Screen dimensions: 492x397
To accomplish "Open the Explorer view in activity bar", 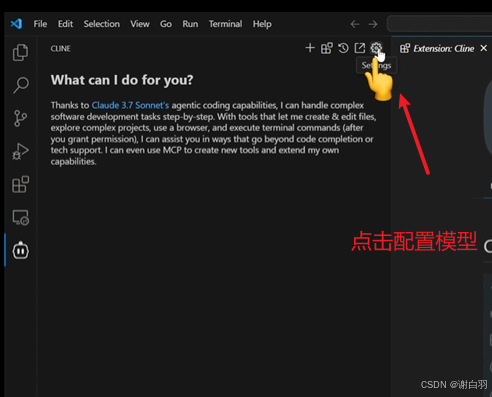I will click(20, 52).
